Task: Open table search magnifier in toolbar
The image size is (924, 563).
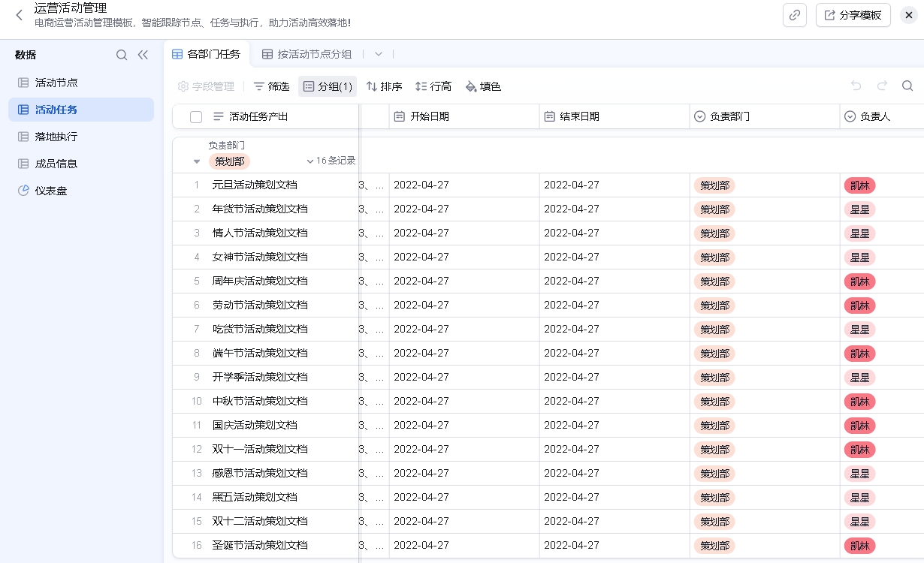Action: [907, 86]
